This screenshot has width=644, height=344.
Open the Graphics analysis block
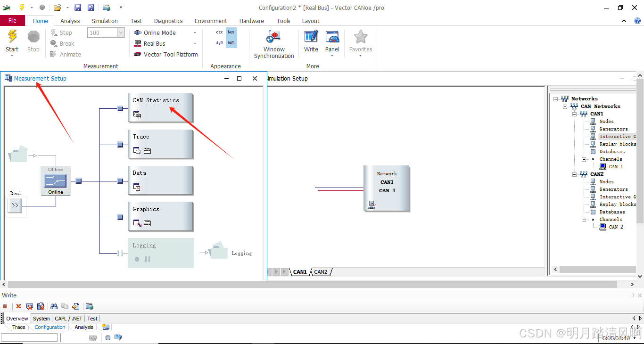160,217
